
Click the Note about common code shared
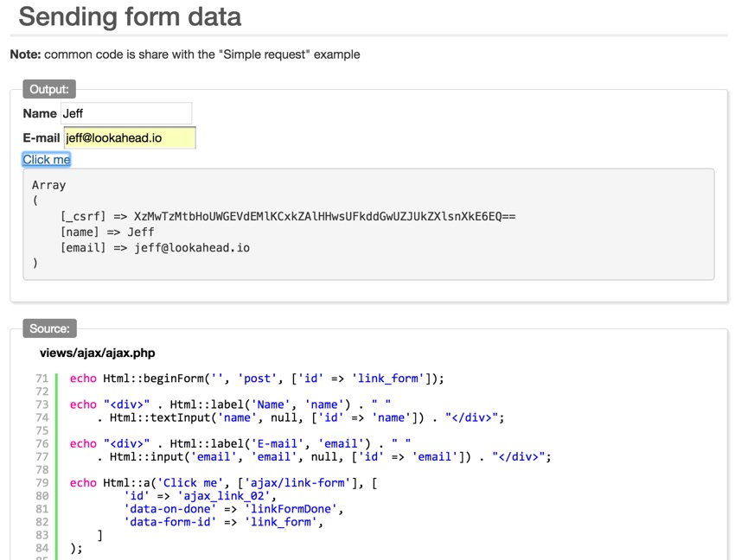click(x=185, y=54)
